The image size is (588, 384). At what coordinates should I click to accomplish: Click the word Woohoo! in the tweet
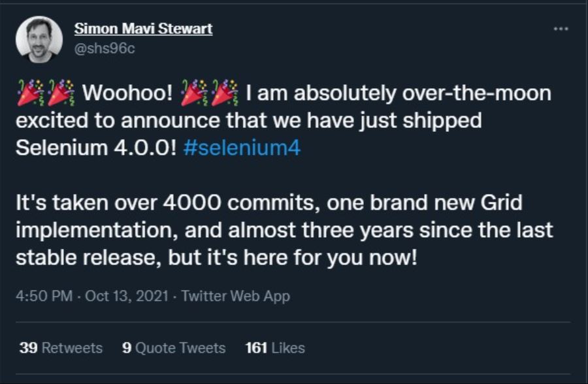(x=127, y=93)
